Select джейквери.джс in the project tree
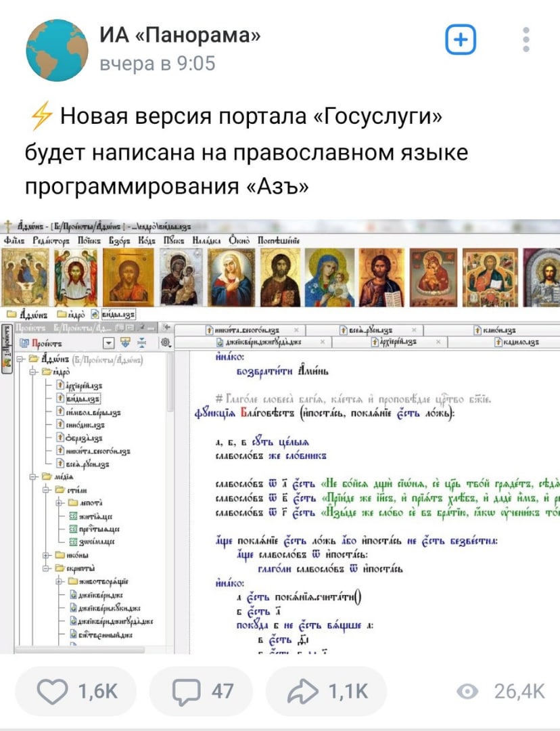 tap(97, 594)
